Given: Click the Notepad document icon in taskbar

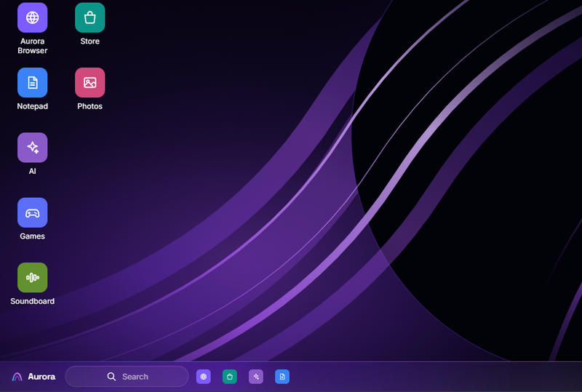Looking at the screenshot, I should click(x=282, y=377).
